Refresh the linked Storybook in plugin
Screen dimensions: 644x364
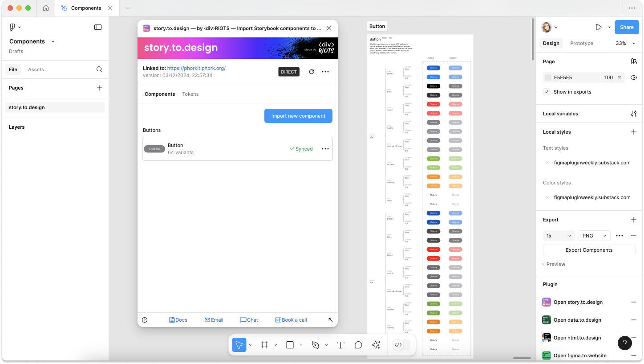pos(312,72)
